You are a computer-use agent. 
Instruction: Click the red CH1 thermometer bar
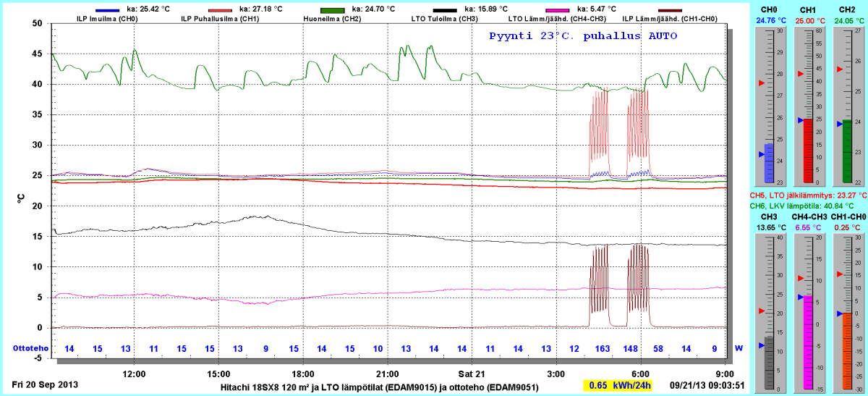pos(808,151)
